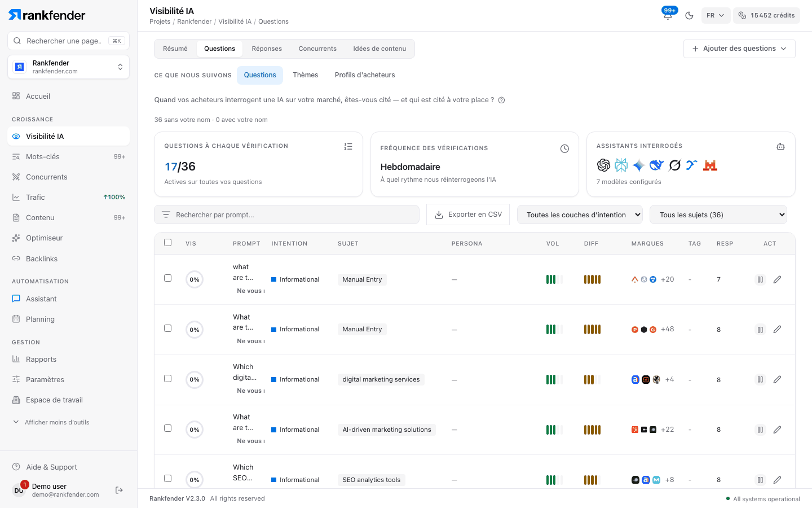Click the Rechercher par prompt search field

point(286,214)
